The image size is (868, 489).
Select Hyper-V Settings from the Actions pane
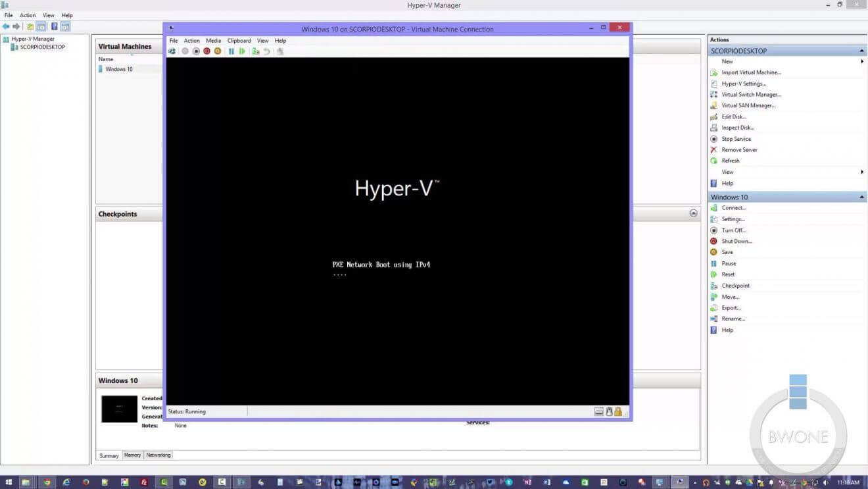click(x=744, y=83)
